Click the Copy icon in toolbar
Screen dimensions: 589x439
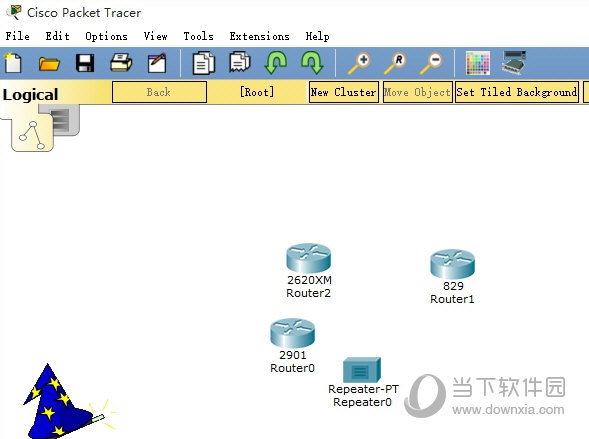coord(204,63)
